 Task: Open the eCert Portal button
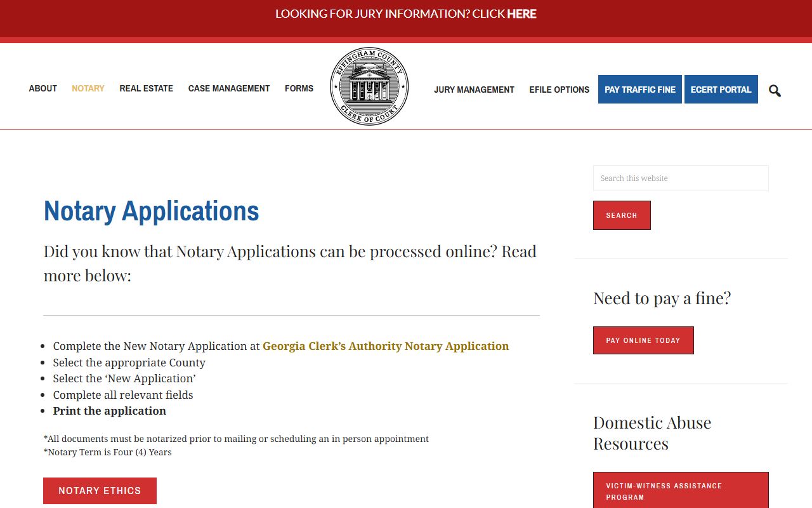click(x=721, y=90)
